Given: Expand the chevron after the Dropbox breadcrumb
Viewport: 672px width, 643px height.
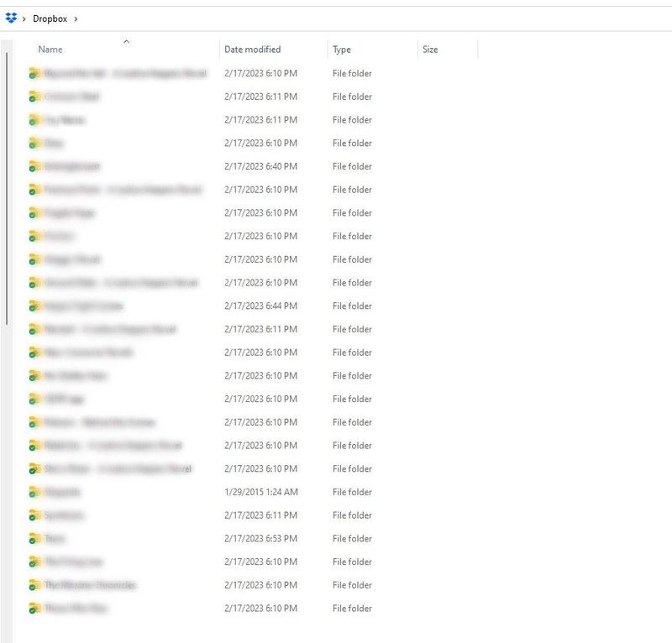Looking at the screenshot, I should click(x=76, y=18).
